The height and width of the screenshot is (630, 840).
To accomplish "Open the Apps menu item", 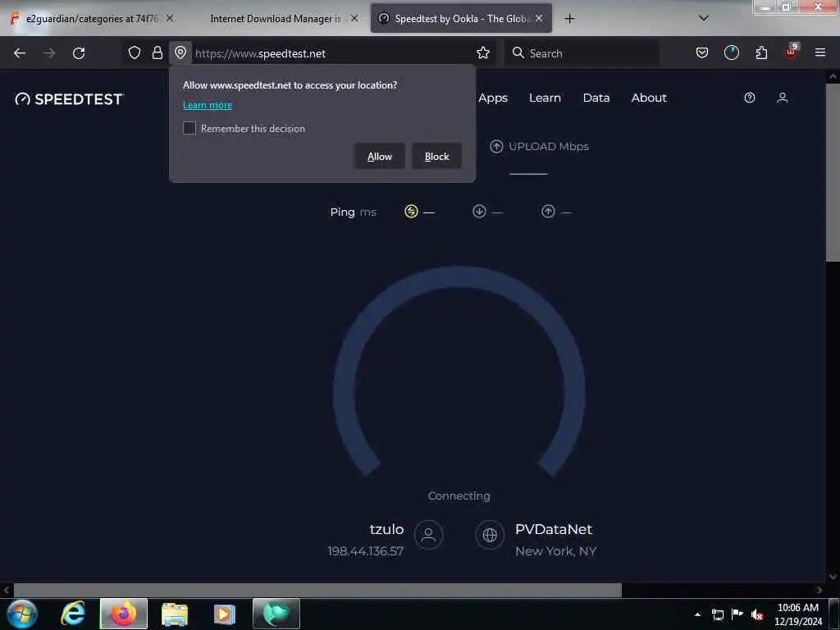I will point(493,98).
